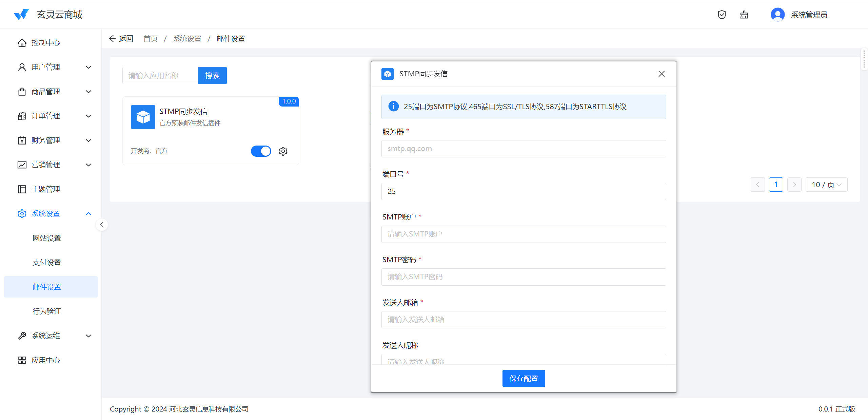
Task: Click the administrator avatar icon
Action: point(777,15)
